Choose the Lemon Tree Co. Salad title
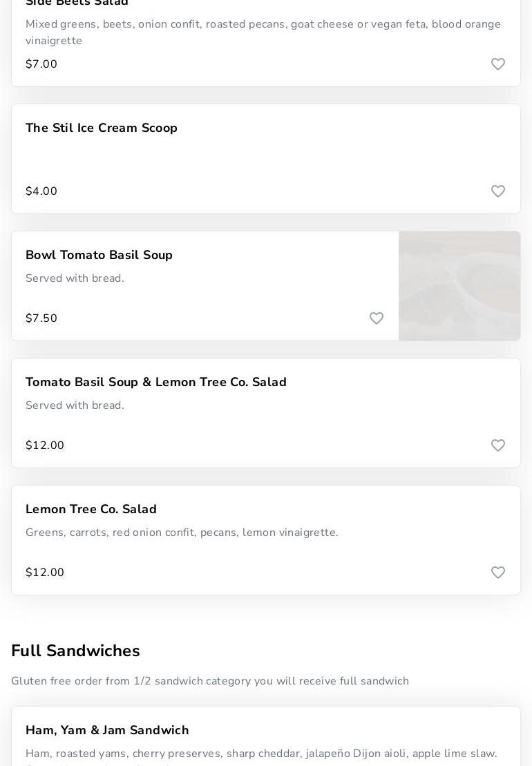 tap(91, 510)
